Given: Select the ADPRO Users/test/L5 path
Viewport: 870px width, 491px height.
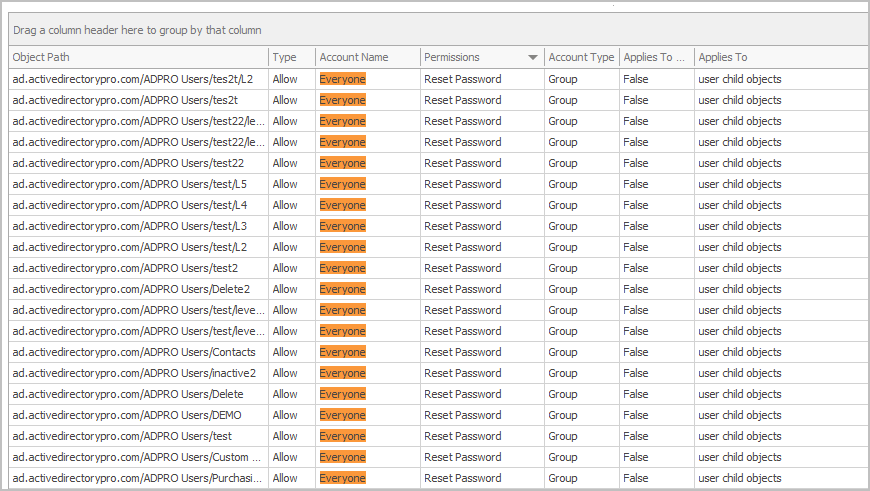Looking at the screenshot, I should (x=130, y=184).
